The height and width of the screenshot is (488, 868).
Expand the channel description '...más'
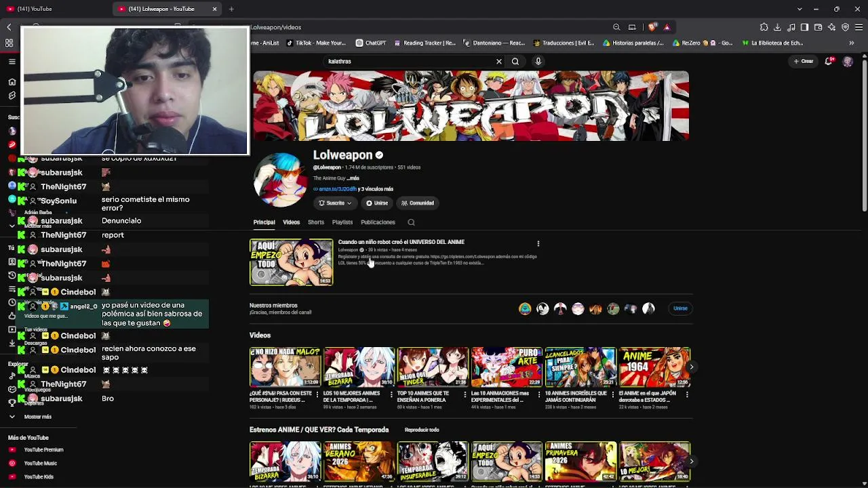(353, 178)
